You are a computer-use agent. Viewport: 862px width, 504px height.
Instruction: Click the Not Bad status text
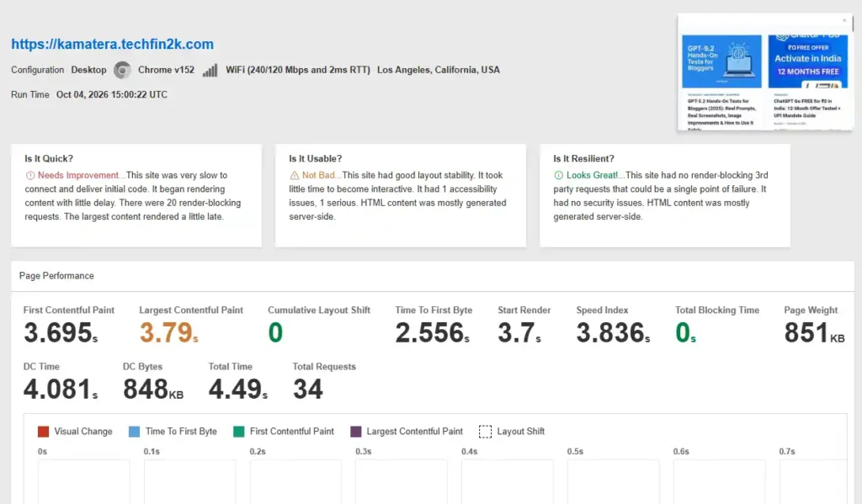(318, 175)
